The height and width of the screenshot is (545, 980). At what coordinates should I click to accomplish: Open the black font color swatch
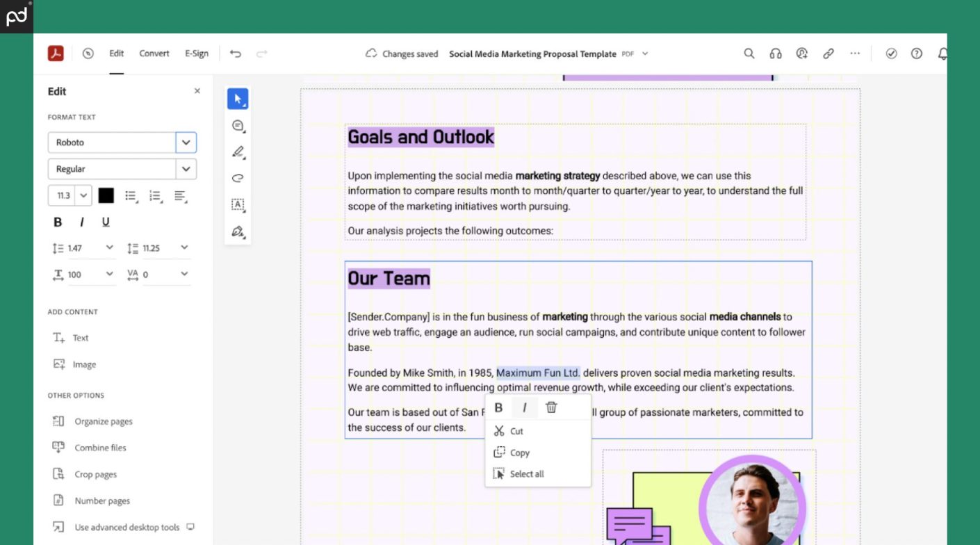pyautogui.click(x=106, y=195)
